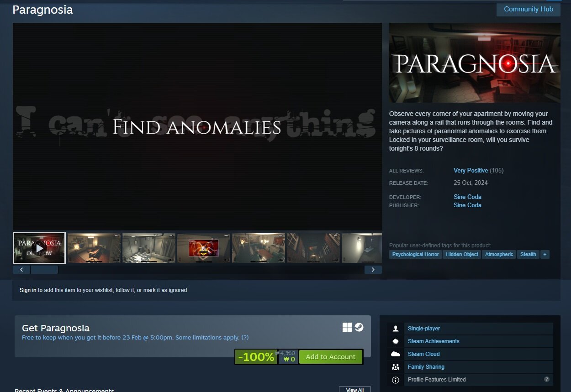The width and height of the screenshot is (571, 392).
Task: Click the question mark help icon
Action: (x=546, y=379)
